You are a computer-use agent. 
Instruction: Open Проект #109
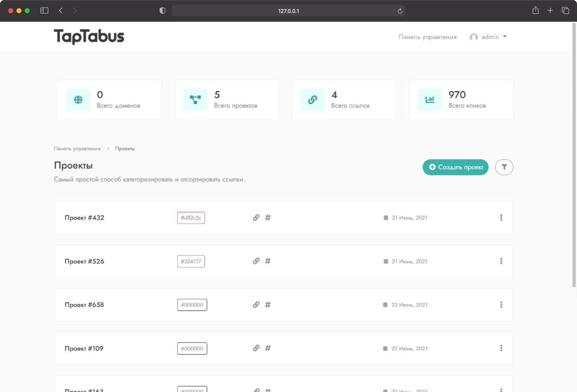(x=84, y=348)
